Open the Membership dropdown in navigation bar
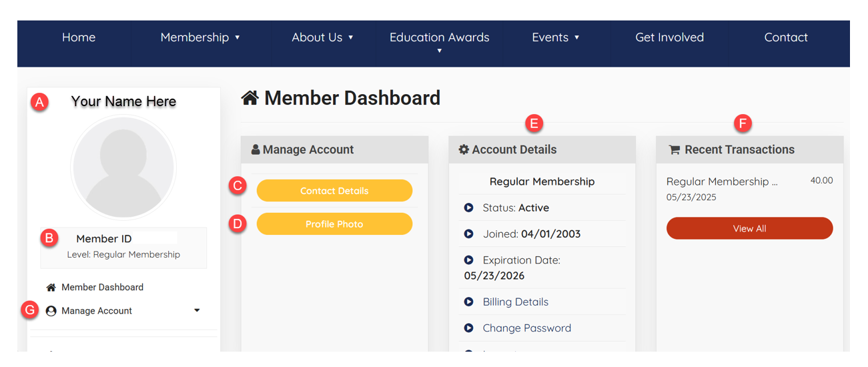This screenshot has width=868, height=367. point(200,37)
